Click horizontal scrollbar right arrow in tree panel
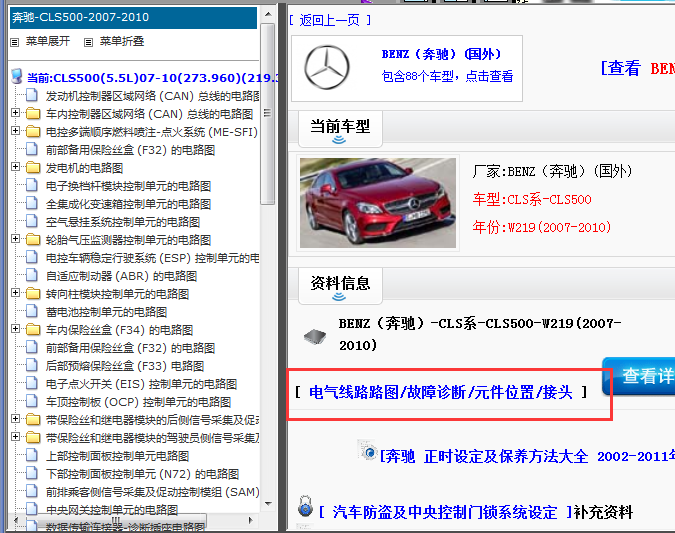The width and height of the screenshot is (675, 533). click(251, 520)
